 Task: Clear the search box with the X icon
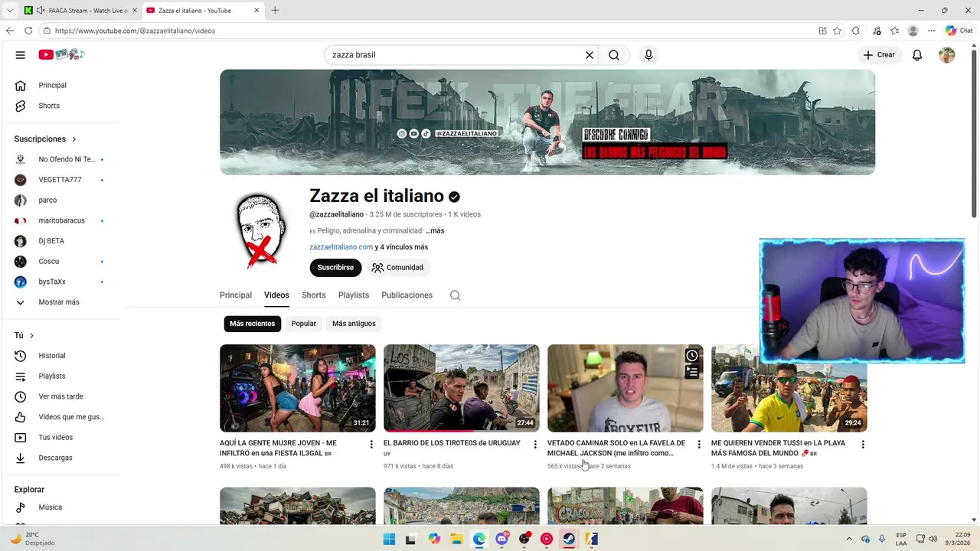pyautogui.click(x=590, y=55)
